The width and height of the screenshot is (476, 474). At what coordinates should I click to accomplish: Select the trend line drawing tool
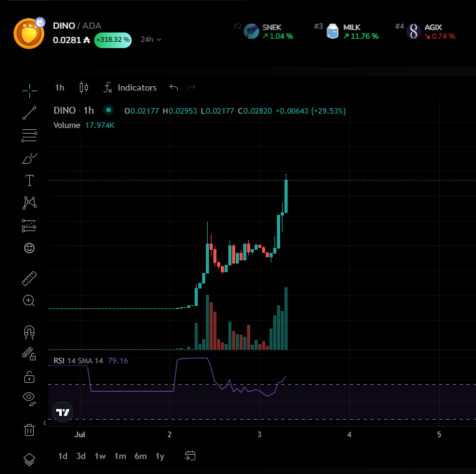29,113
